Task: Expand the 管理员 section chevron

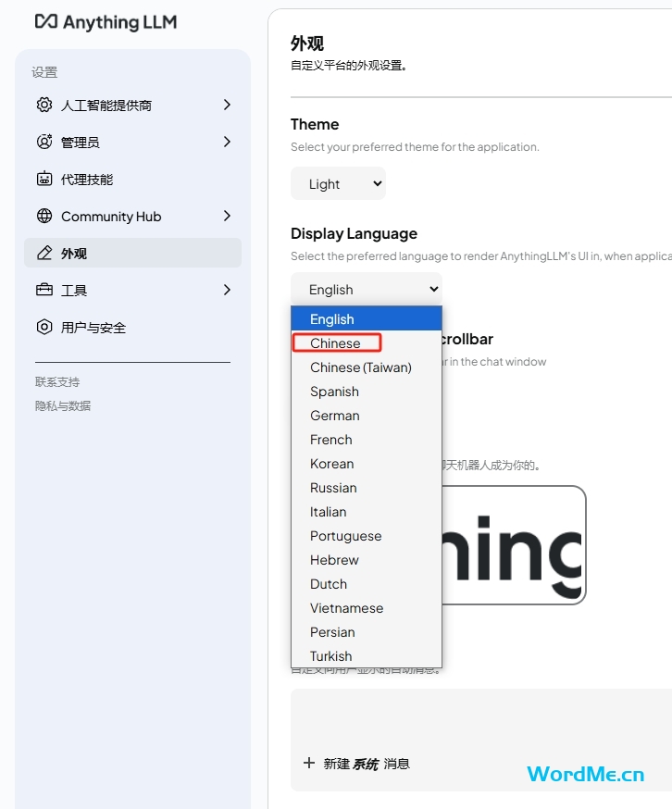Action: click(227, 142)
